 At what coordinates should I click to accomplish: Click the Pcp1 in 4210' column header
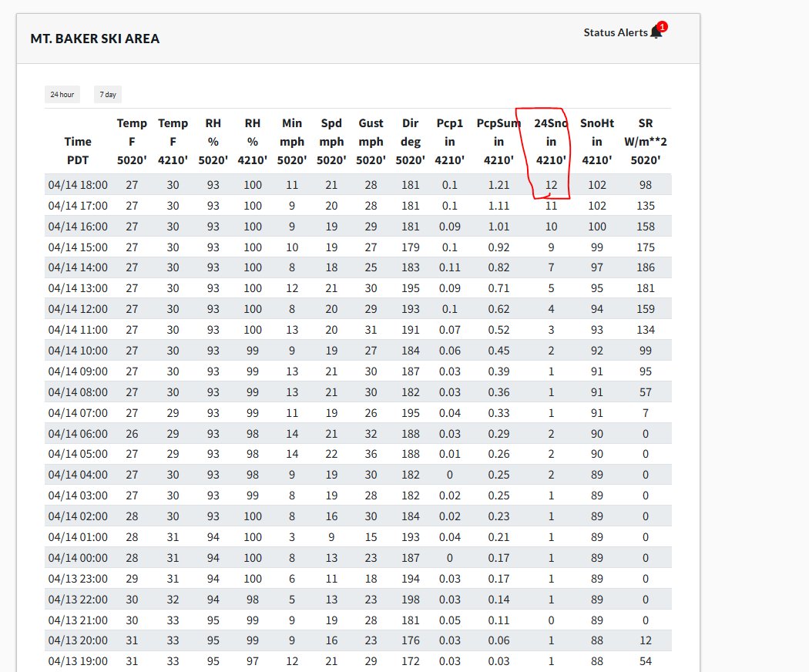point(449,142)
